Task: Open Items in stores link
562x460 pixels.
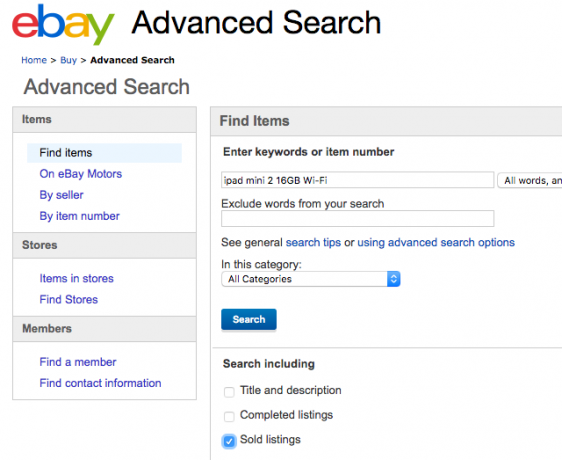Action: pos(76,278)
